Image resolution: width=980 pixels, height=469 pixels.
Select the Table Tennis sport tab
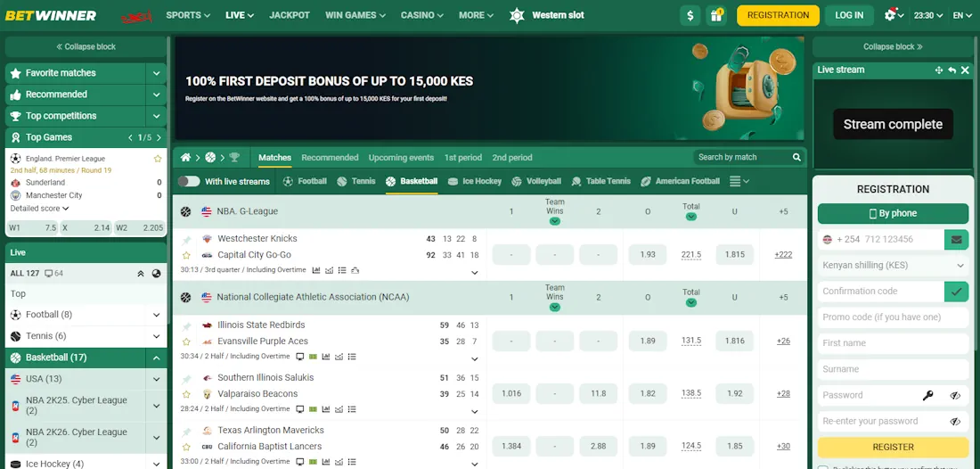pos(601,181)
